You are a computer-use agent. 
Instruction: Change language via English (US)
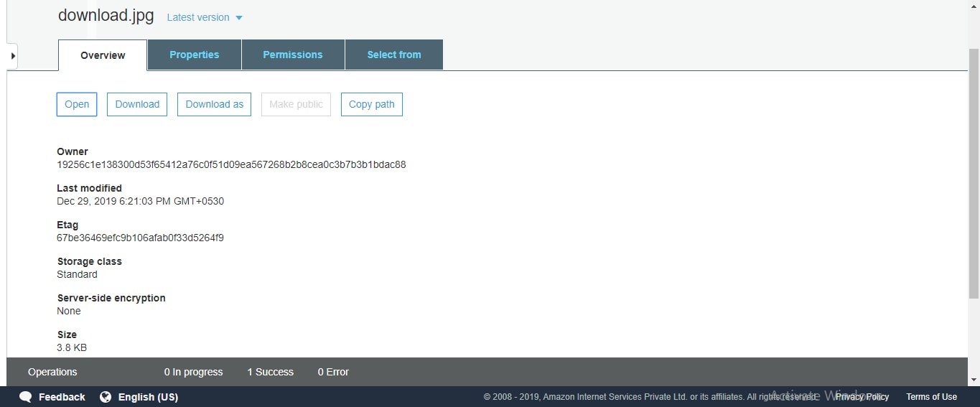pos(148,397)
